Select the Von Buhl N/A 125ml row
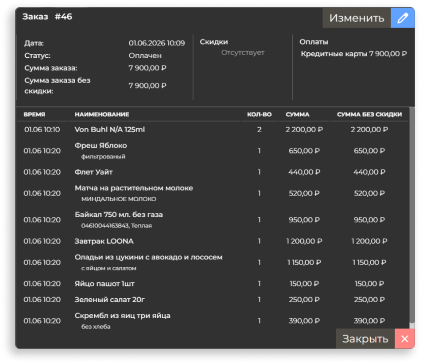 [213, 129]
